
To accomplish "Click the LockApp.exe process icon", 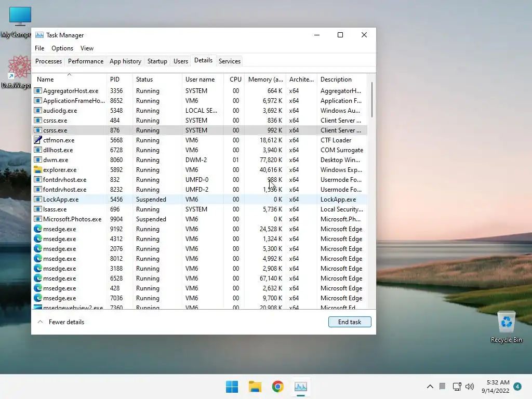I will tap(37, 199).
